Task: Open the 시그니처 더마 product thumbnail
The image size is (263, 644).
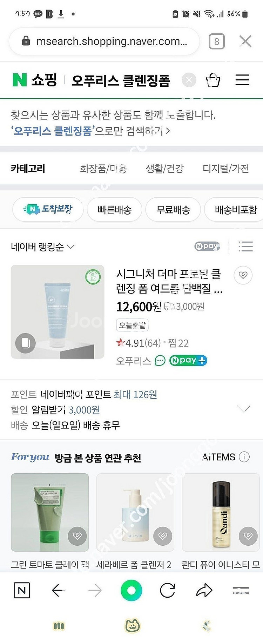Action: click(x=58, y=312)
